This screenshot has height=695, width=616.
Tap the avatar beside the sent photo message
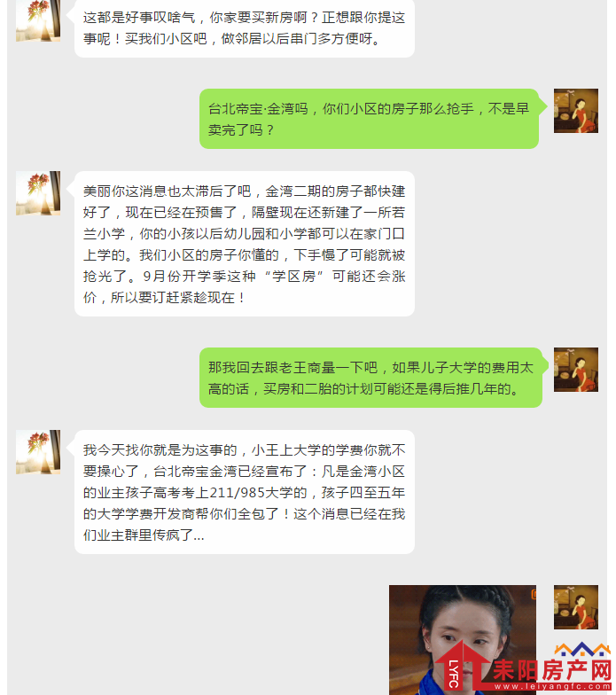[x=576, y=607]
